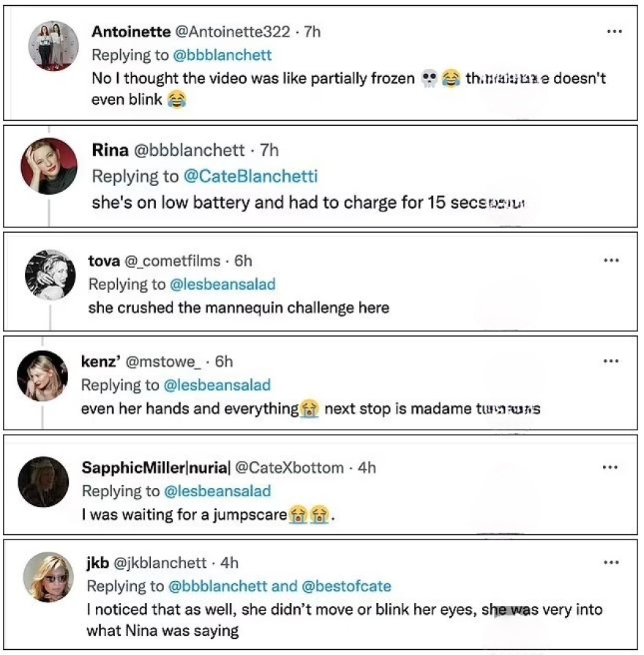The image size is (644, 655).
Task: Open the @_cometfilms handle
Action: (x=171, y=261)
